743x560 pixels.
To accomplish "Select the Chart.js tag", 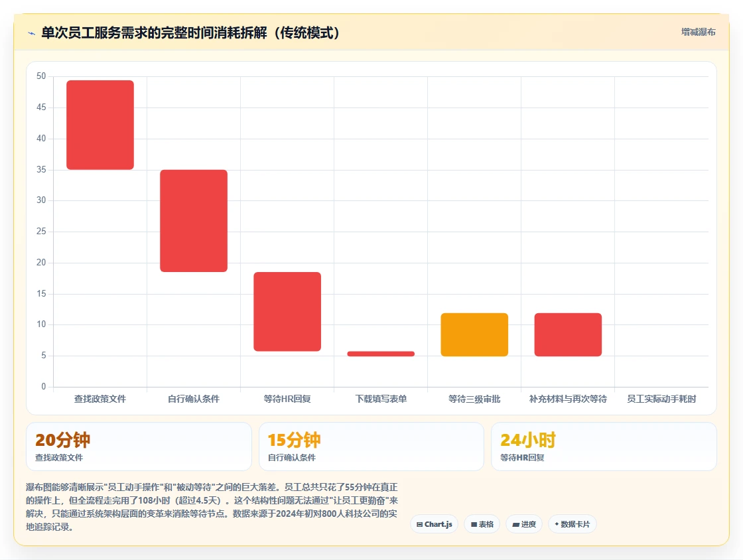I will (434, 524).
